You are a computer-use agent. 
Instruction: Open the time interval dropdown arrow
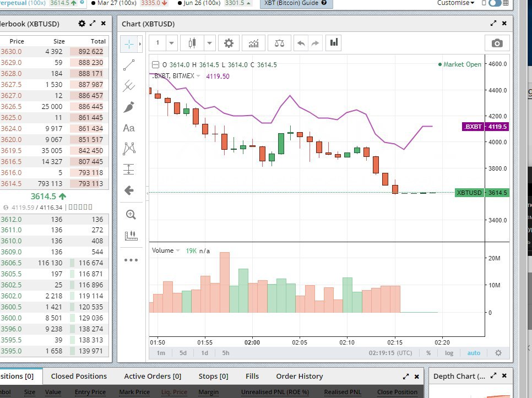pyautogui.click(x=171, y=43)
